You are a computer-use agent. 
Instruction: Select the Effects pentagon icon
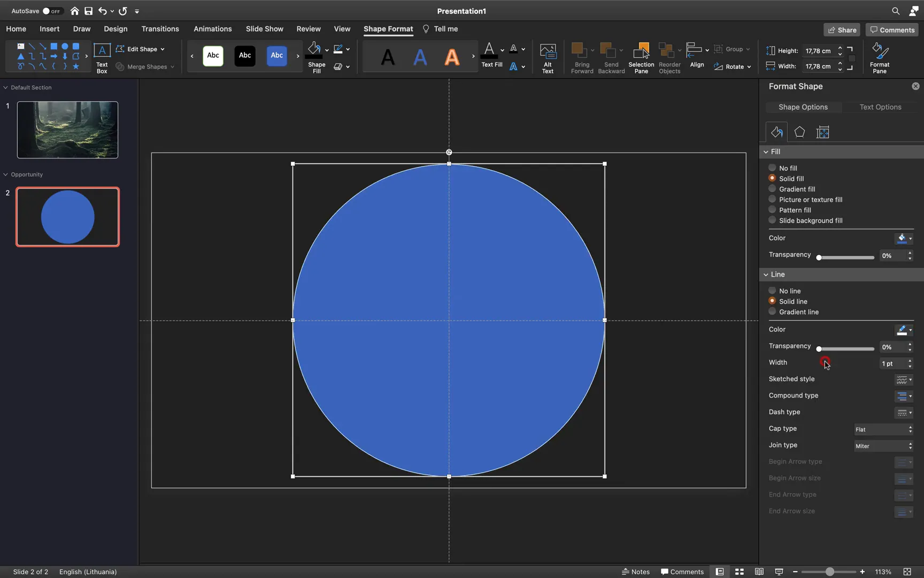[x=799, y=132]
